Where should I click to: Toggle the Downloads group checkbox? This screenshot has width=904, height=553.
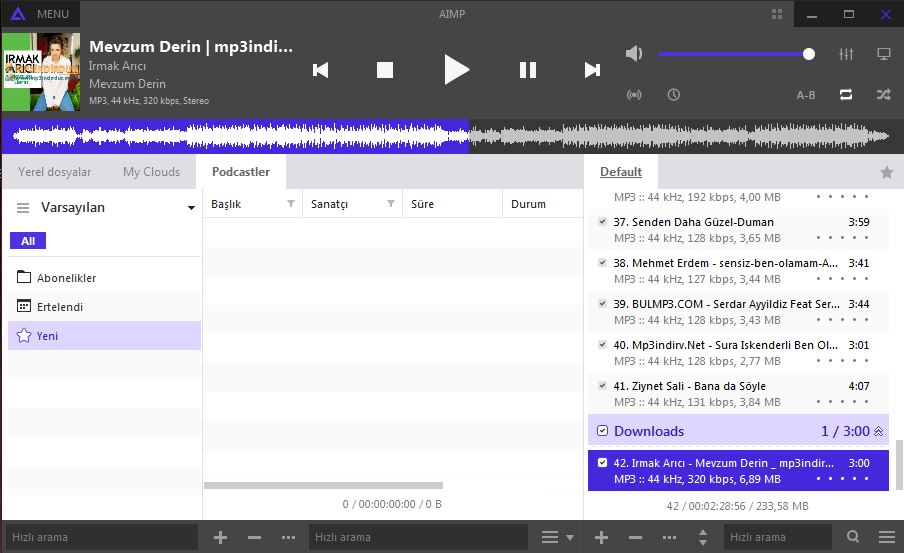click(602, 431)
